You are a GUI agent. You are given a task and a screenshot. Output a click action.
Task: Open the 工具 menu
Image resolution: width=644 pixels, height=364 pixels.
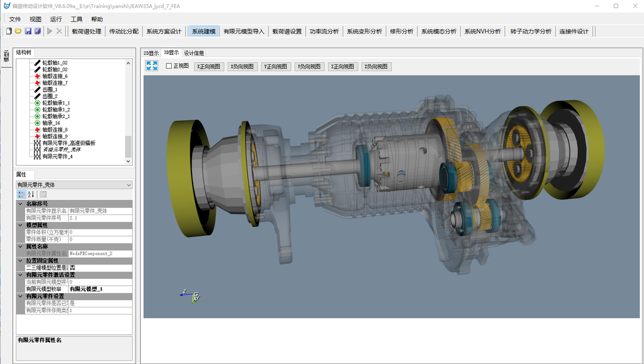pyautogui.click(x=76, y=19)
